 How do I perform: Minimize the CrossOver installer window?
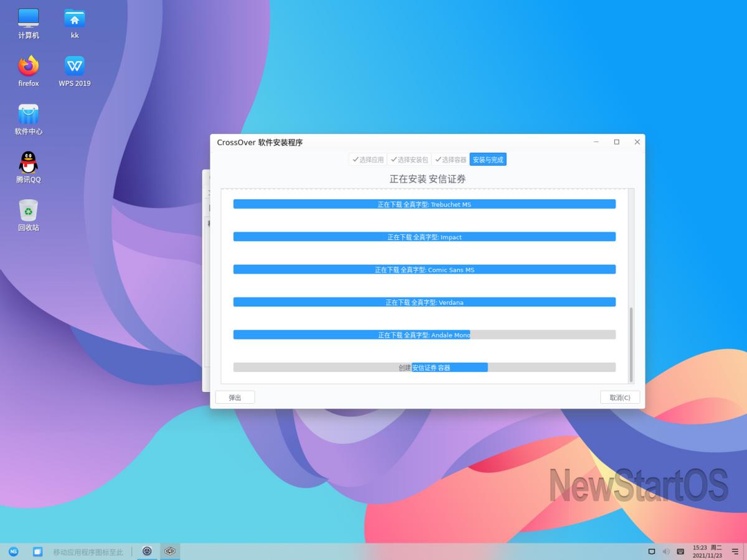click(x=596, y=142)
